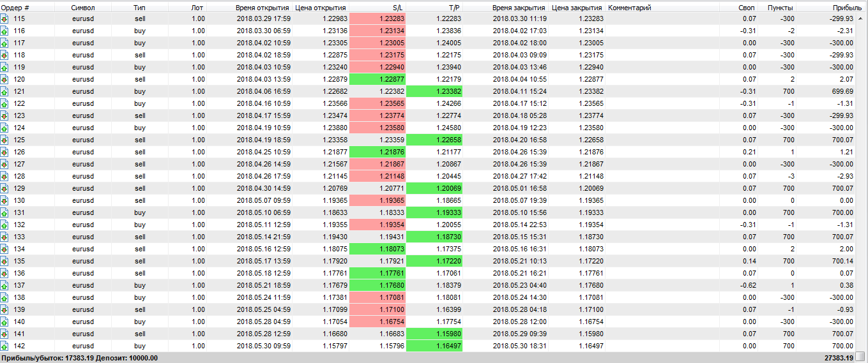This screenshot has width=868, height=363.
Task: Sort table by Символ column header
Action: 84,7
